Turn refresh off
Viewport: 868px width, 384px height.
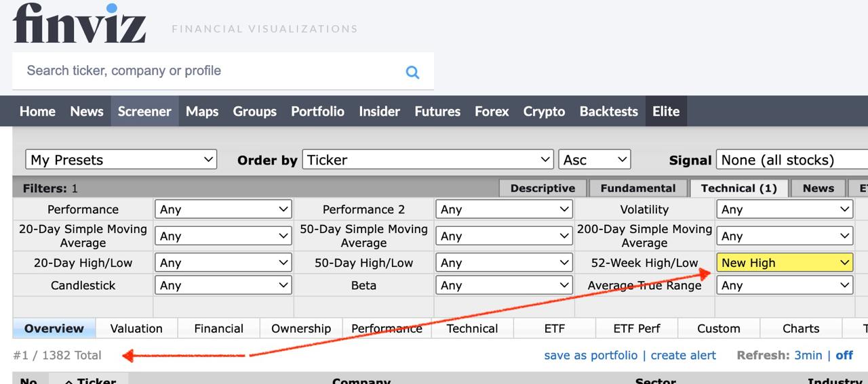point(844,355)
